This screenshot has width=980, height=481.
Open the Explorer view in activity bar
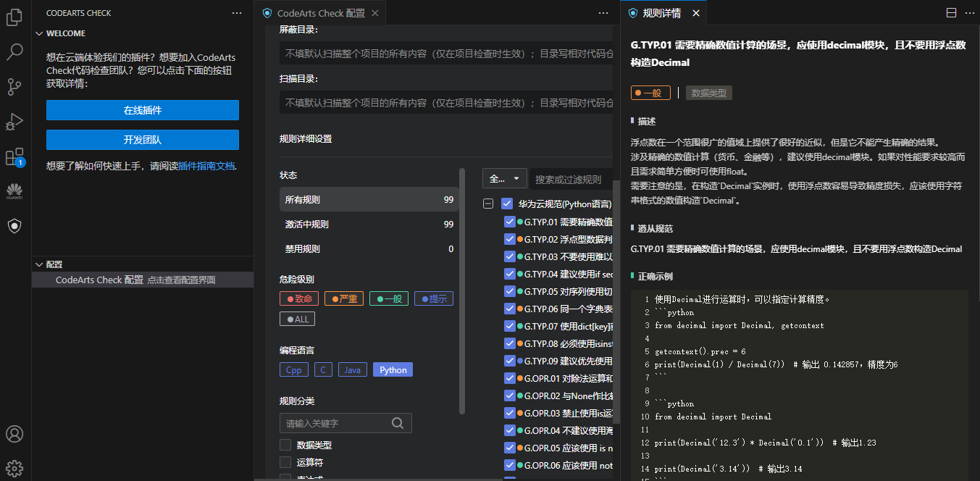tap(14, 17)
